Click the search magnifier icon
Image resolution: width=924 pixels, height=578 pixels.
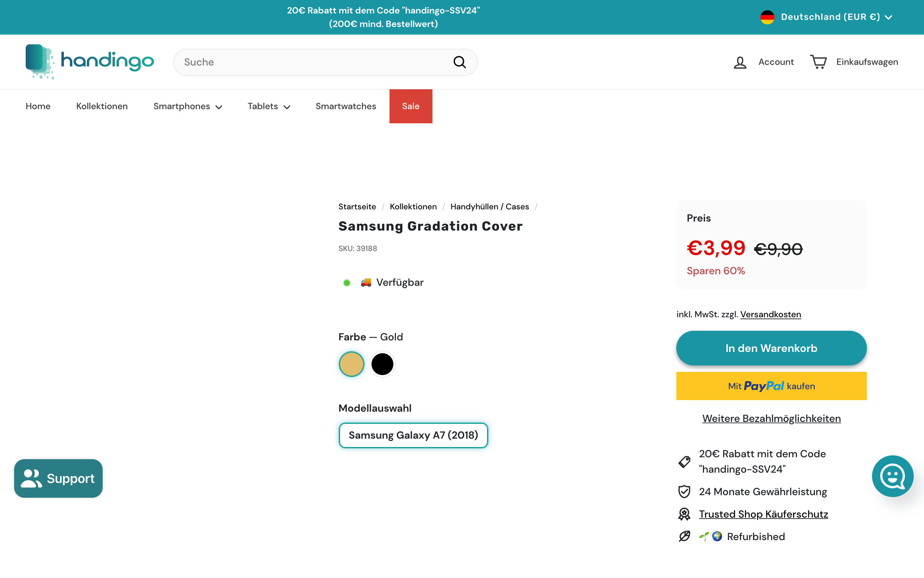pyautogui.click(x=460, y=62)
